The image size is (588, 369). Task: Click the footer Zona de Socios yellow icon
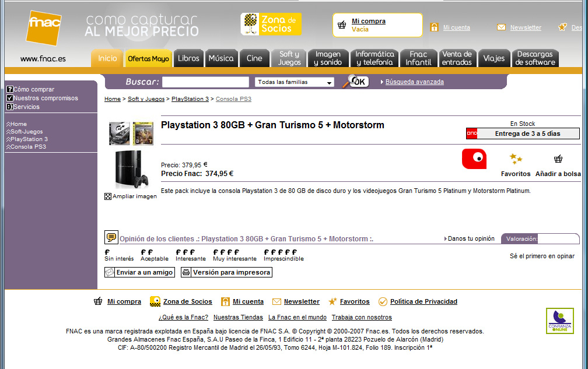tap(155, 301)
